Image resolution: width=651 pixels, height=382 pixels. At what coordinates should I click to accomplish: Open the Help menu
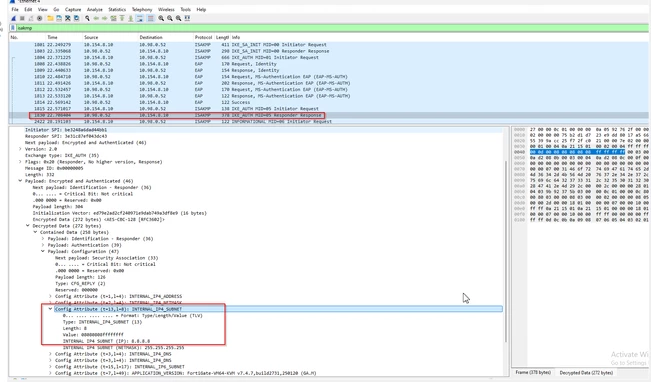(x=201, y=9)
